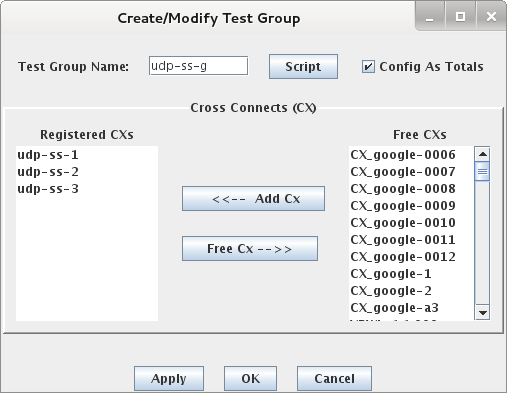
Task: Select CX_google-0009 in Free CXs
Action: 411,206
